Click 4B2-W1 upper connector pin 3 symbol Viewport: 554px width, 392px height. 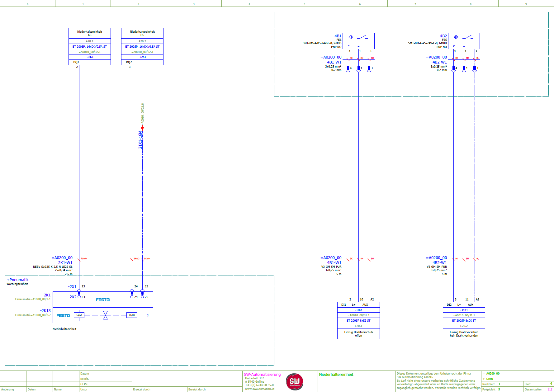475,69
